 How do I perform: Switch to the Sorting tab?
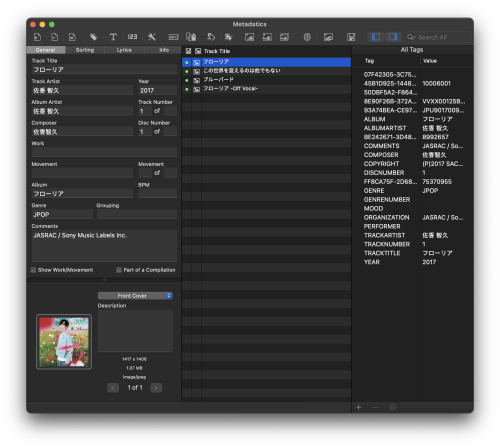85,50
